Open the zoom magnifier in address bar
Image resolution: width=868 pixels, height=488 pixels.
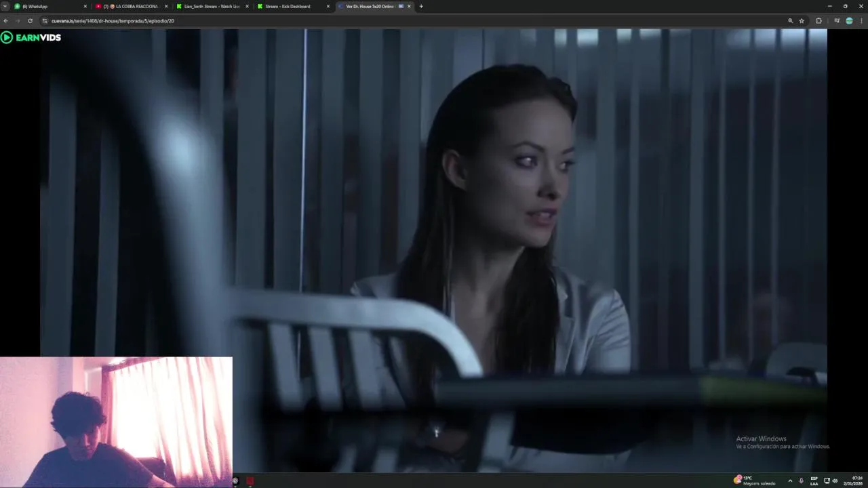pos(790,21)
